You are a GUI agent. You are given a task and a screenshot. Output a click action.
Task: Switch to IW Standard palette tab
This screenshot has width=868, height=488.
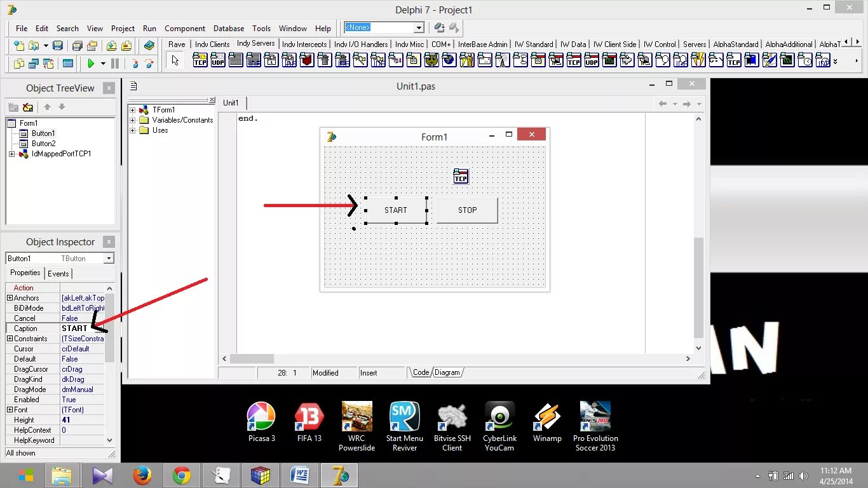tap(534, 44)
